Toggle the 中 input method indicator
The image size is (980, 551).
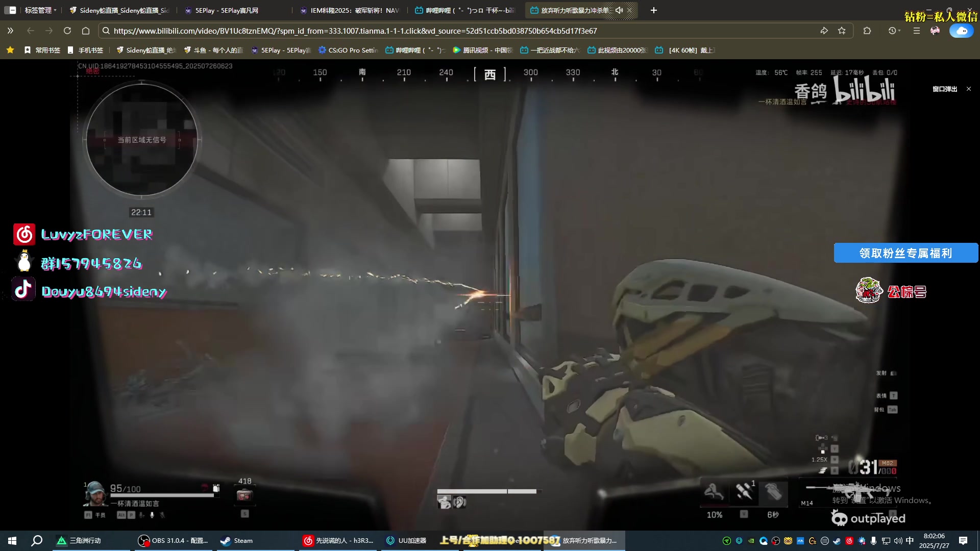[910, 541]
